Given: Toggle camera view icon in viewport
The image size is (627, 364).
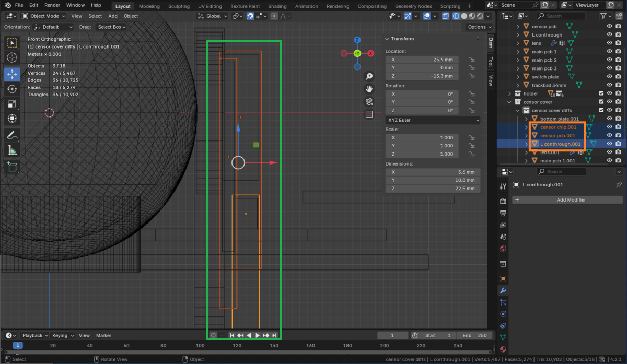Looking at the screenshot, I should (x=369, y=102).
